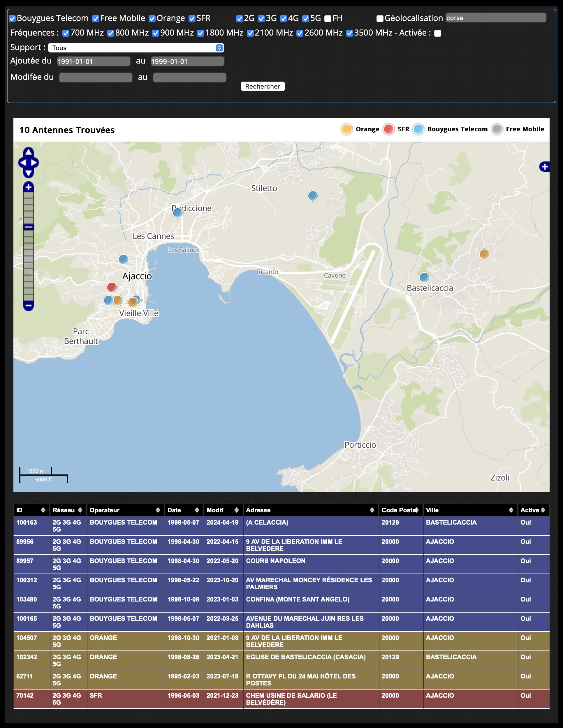This screenshot has height=728, width=563.
Task: Click the Modifée du start date field
Action: 96,78
